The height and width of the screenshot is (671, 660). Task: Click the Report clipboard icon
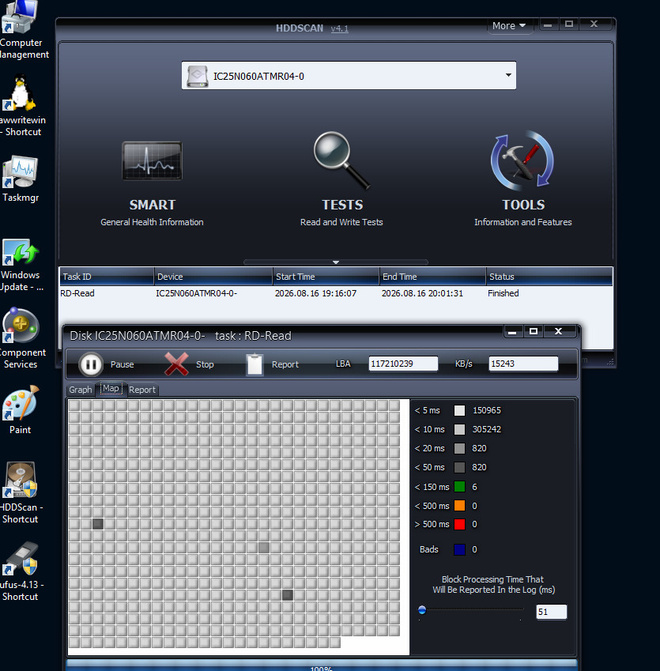pos(254,364)
